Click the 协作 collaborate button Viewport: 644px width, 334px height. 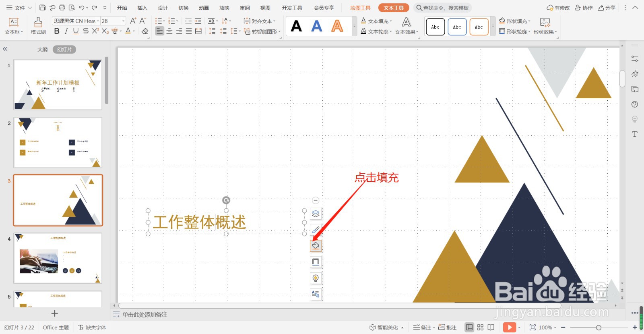click(x=584, y=8)
